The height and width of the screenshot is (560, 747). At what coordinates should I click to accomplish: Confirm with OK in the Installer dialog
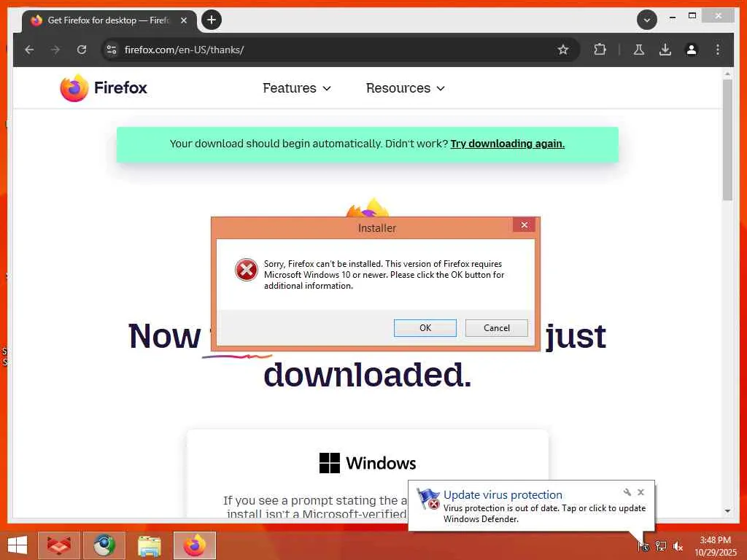point(425,327)
